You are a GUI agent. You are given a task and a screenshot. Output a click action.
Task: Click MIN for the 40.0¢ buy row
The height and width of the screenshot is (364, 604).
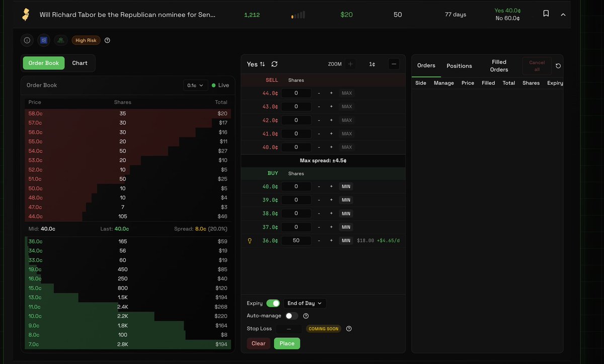(346, 186)
